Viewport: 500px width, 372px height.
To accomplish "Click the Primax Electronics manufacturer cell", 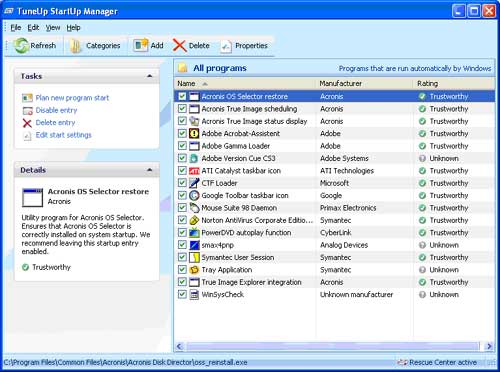I will pyautogui.click(x=348, y=208).
